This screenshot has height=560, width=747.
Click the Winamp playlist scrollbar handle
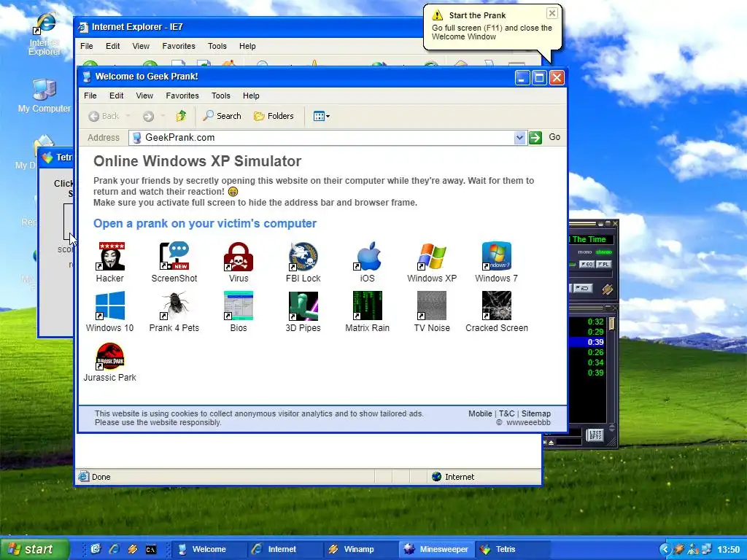tap(612, 323)
